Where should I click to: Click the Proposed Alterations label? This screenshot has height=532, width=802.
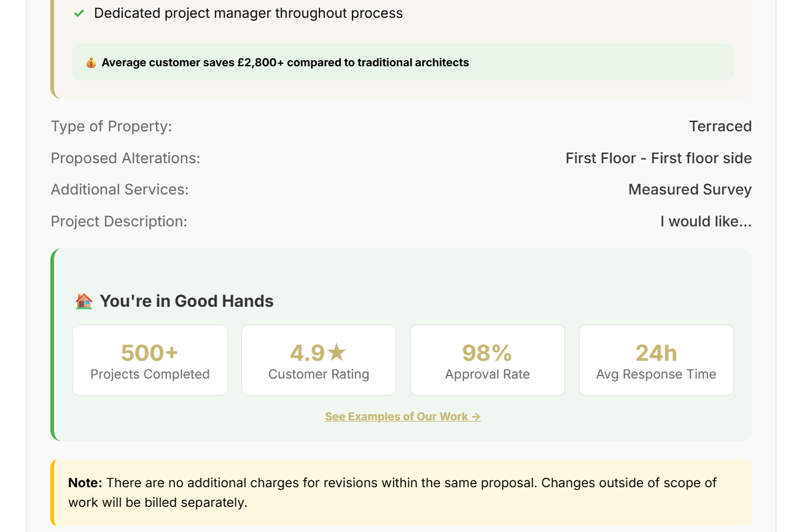click(x=125, y=158)
